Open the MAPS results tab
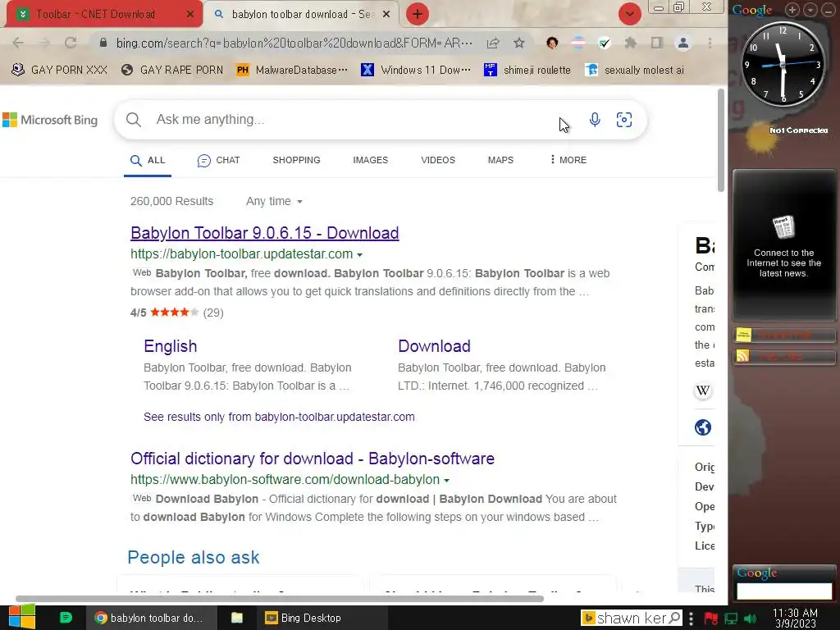Image resolution: width=840 pixels, height=630 pixels. point(500,160)
